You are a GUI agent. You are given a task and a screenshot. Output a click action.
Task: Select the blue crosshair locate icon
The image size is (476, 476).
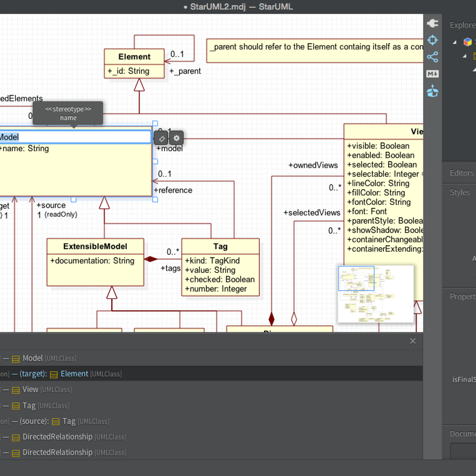pyautogui.click(x=432, y=40)
